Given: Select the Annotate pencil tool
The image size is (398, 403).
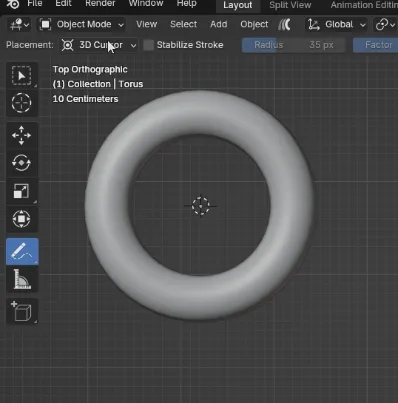Looking at the screenshot, I should [22, 252].
